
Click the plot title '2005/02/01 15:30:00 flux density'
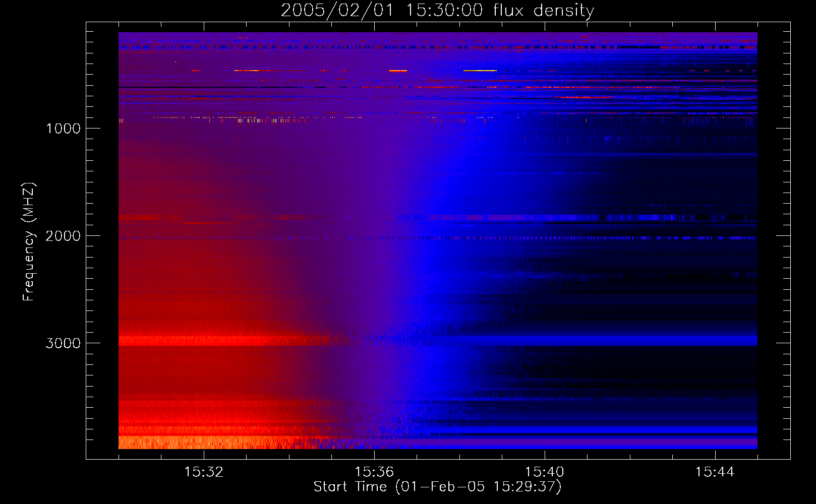pos(437,11)
